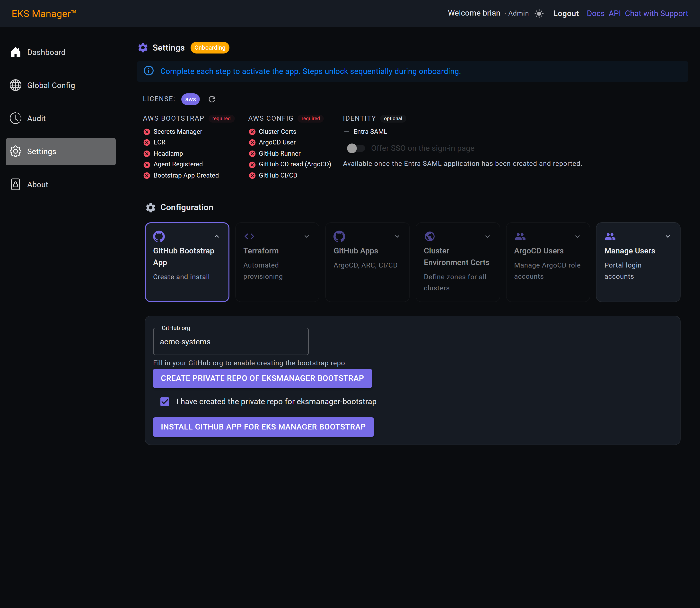
Task: Click the 'required' tag beside AWS Bootstrap
Action: click(221, 118)
